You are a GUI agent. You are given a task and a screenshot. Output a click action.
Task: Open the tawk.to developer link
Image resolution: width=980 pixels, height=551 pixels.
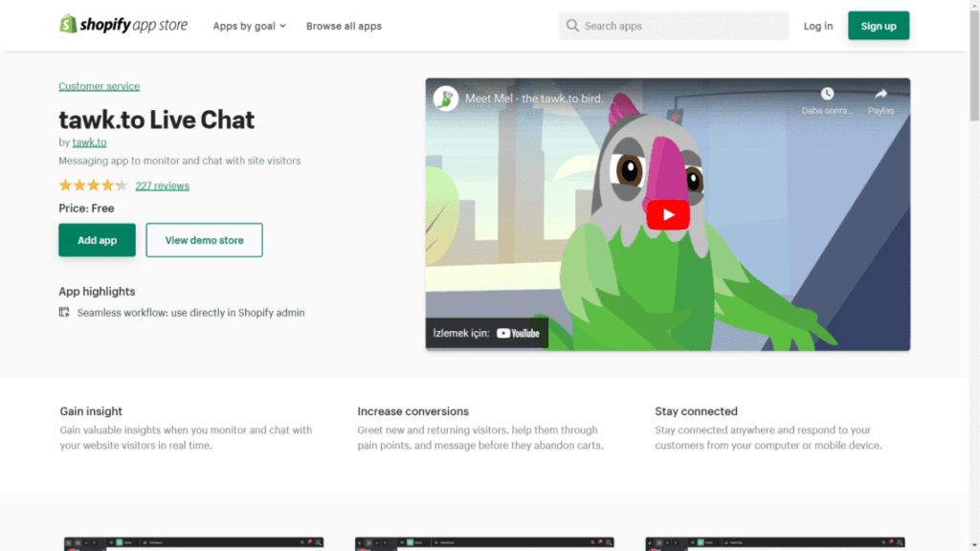[89, 143]
